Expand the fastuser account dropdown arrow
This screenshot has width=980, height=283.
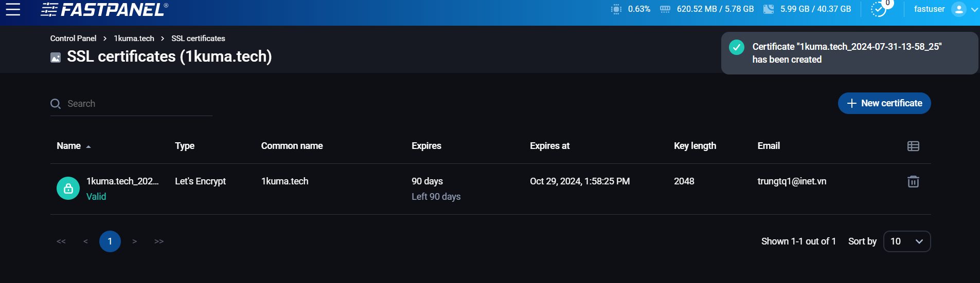(x=974, y=9)
